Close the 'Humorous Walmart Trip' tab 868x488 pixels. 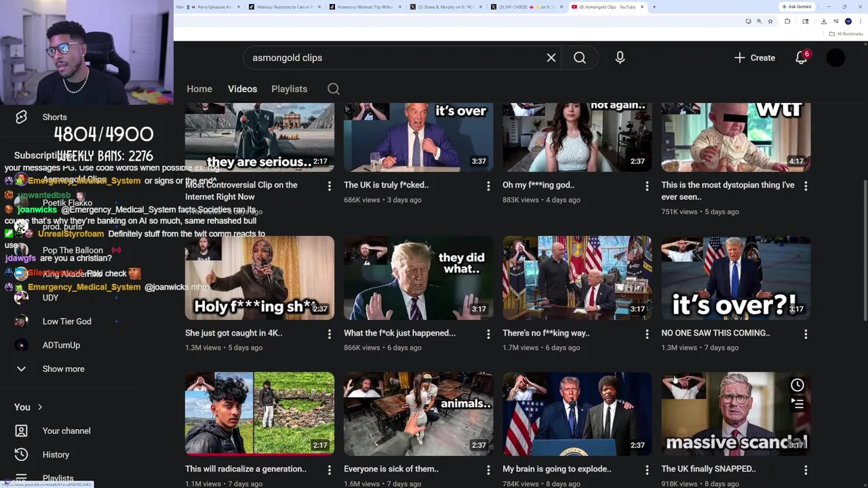click(400, 7)
